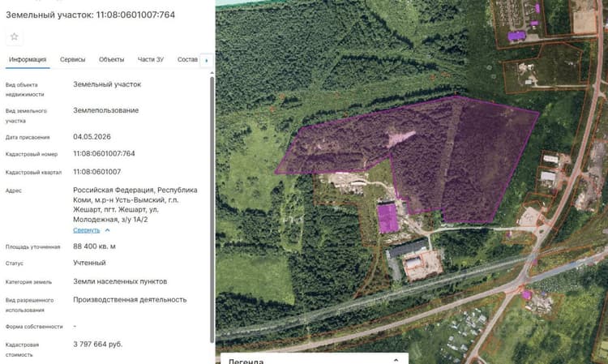Click Производственная деятельность usage value
This screenshot has width=608, height=364.
coord(130,300)
